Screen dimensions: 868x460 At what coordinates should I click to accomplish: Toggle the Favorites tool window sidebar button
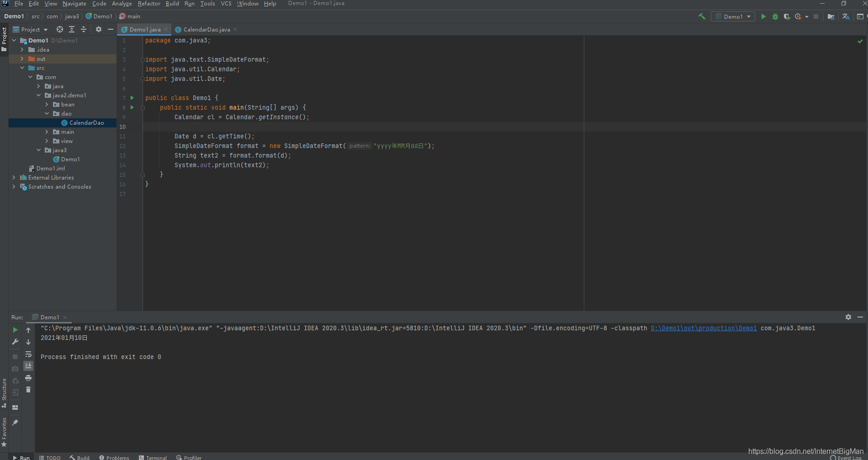coord(4,432)
